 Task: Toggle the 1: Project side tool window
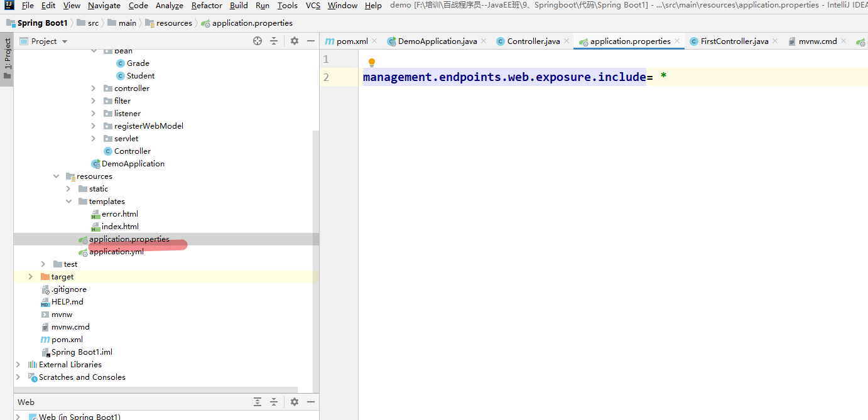[x=7, y=60]
